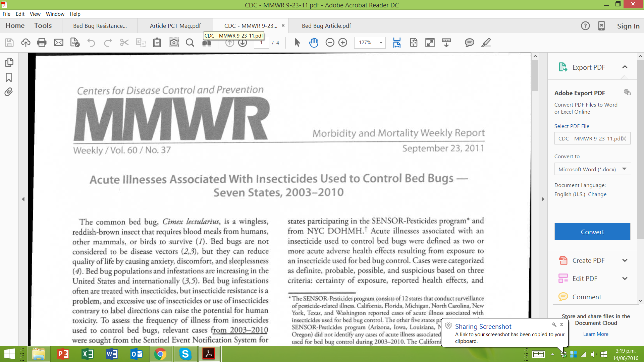Click the Add Comment speech bubble
Image resolution: width=644 pixels, height=362 pixels.
469,43
